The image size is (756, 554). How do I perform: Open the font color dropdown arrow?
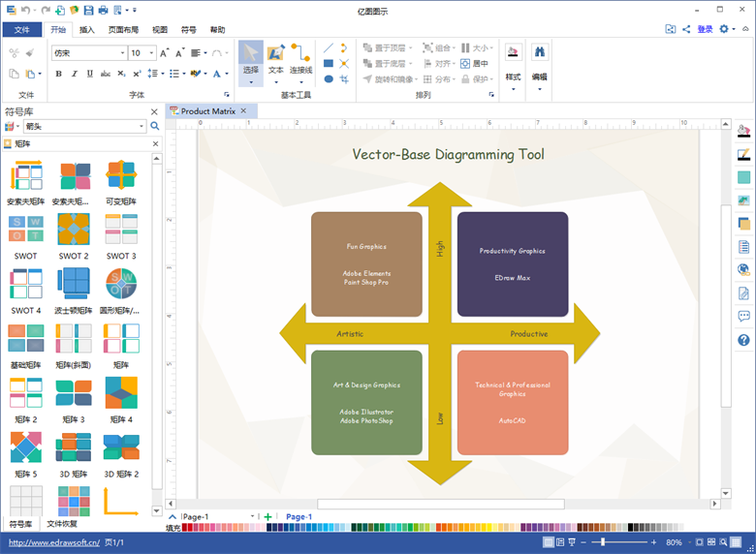point(227,74)
